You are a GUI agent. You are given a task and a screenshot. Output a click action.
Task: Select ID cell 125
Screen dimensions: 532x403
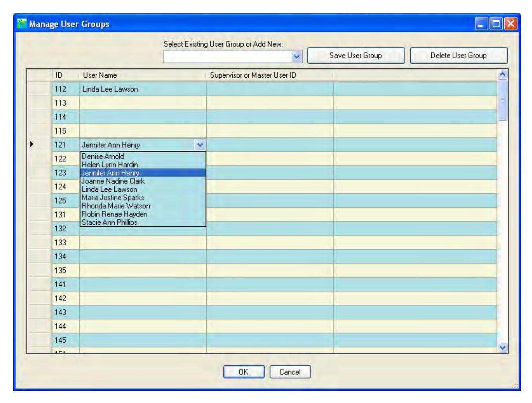(x=66, y=201)
